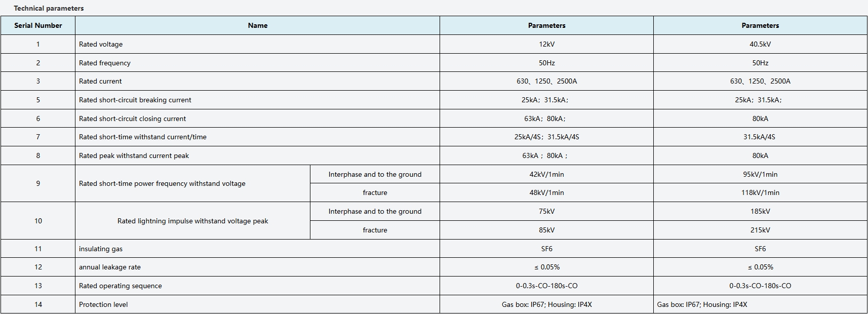Viewport: 868px width, 314px height.
Task: Click the 40.5kV rated voltage value
Action: pyautogui.click(x=760, y=44)
